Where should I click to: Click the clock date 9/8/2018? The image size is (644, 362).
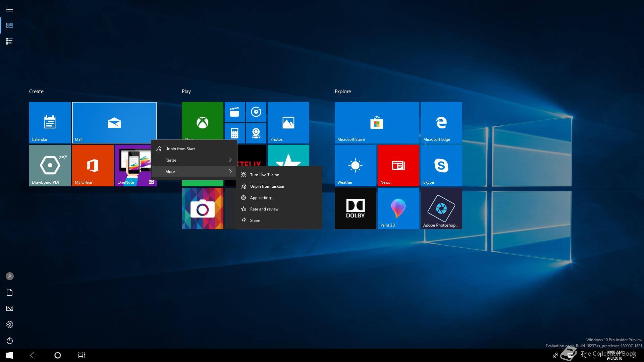click(614, 358)
